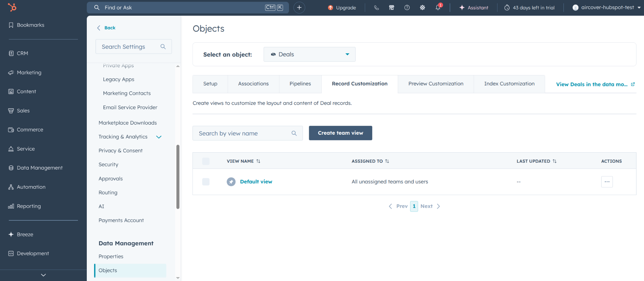The image size is (644, 281).
Task: Click the Prev pagination button
Action: [398, 206]
